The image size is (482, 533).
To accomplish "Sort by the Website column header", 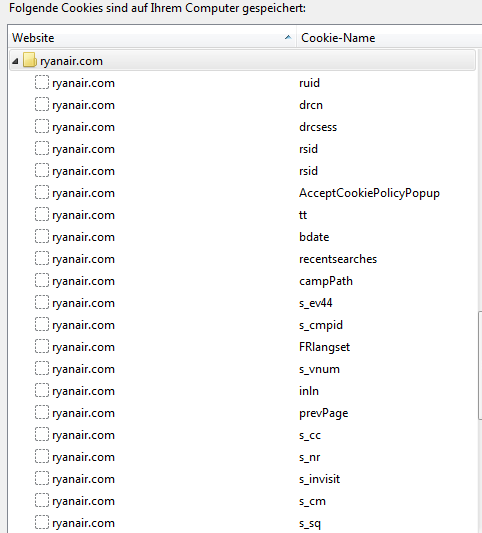I will point(152,37).
